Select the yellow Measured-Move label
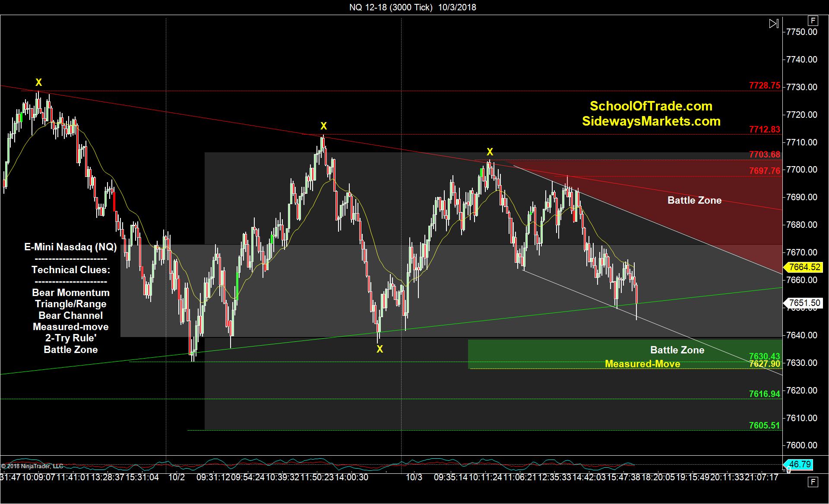Image resolution: width=829 pixels, height=504 pixels. tap(642, 364)
